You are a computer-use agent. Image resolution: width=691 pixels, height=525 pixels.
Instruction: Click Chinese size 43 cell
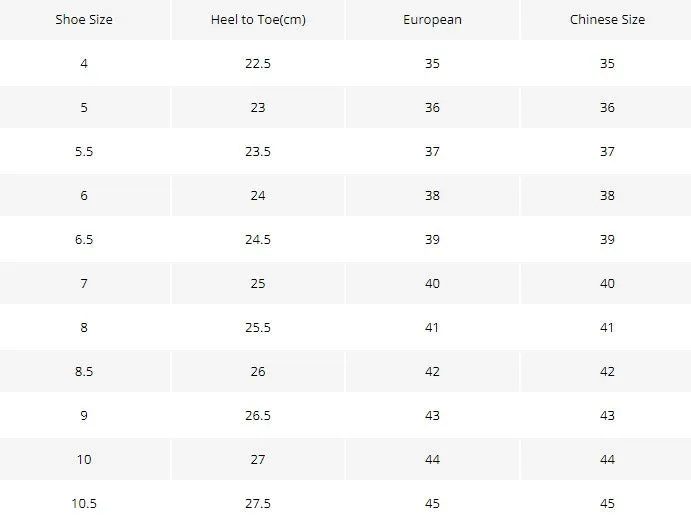[607, 415]
